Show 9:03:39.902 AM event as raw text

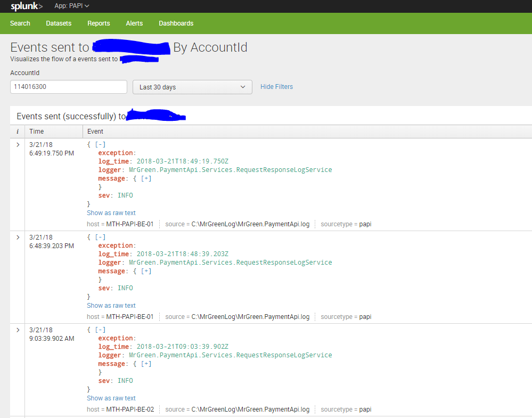(111, 398)
